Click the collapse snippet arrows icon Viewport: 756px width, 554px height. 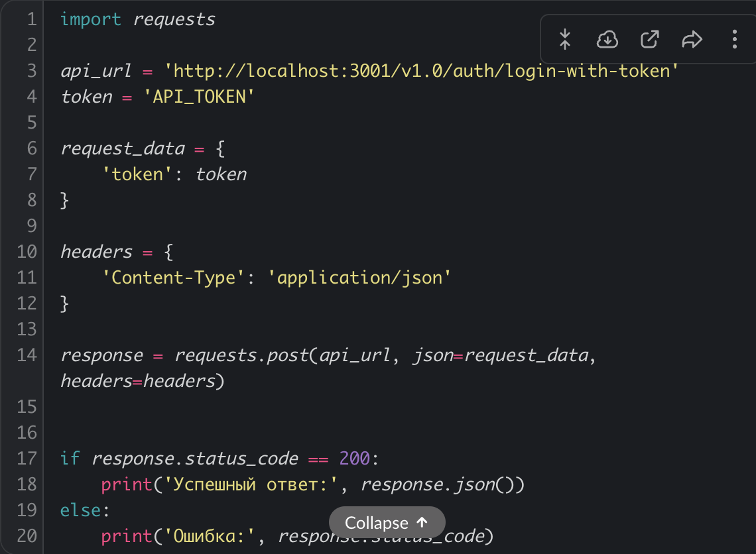point(564,40)
